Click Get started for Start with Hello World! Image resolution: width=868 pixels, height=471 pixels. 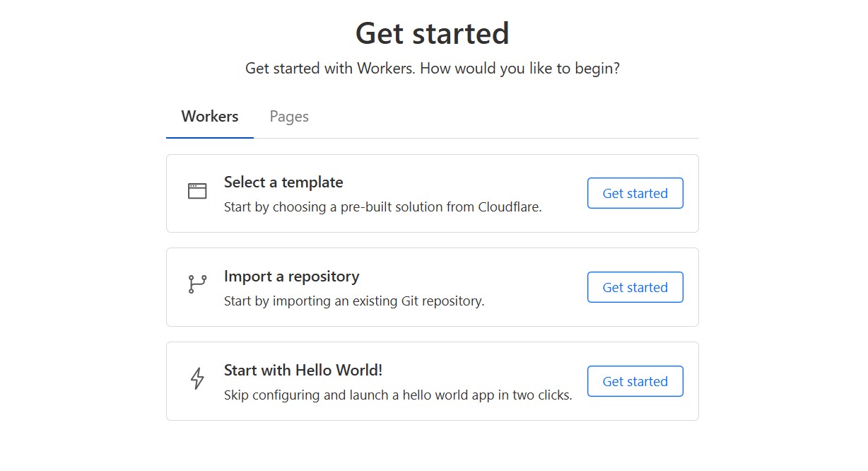pos(635,381)
